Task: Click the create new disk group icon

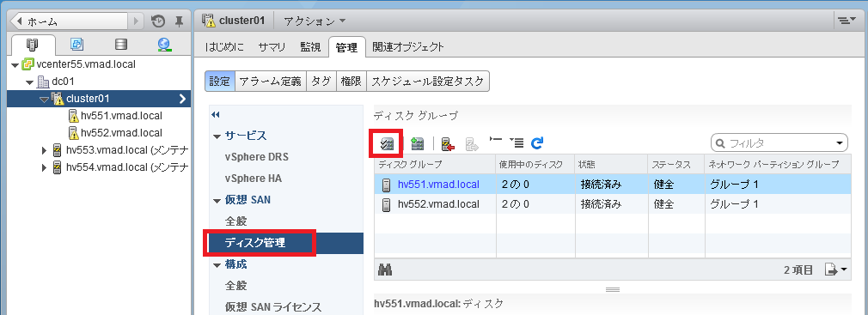Action: pos(418,144)
